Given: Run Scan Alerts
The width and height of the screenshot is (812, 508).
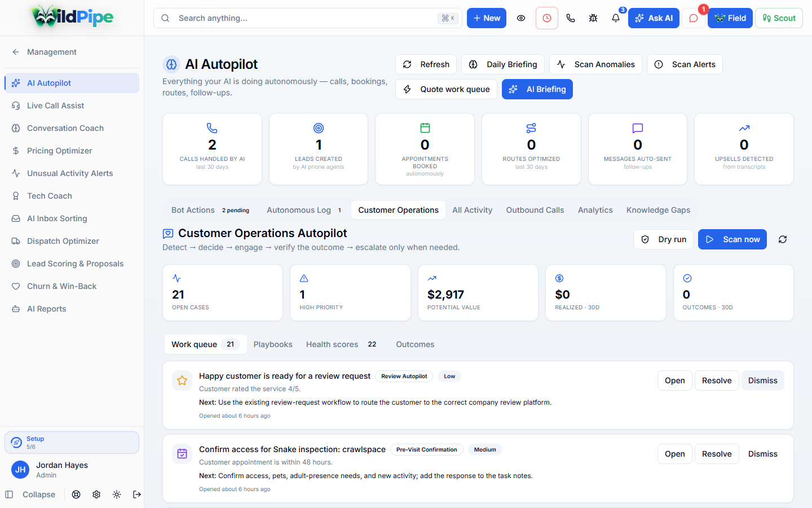Looking at the screenshot, I should coord(685,64).
